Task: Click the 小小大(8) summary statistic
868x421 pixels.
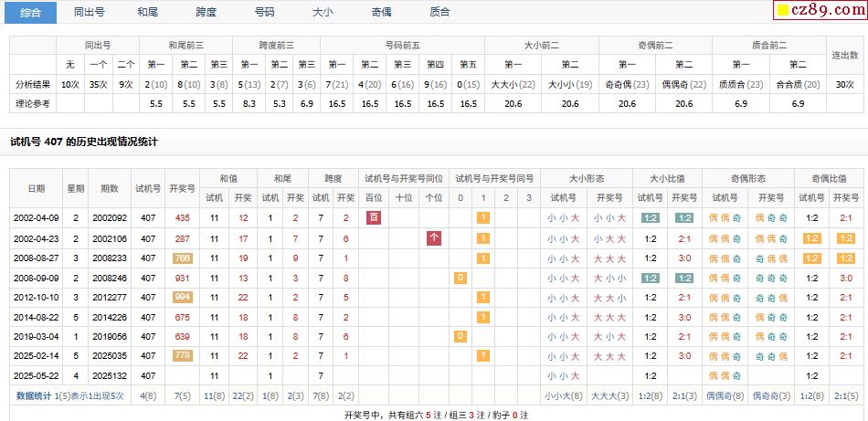Action: [564, 395]
